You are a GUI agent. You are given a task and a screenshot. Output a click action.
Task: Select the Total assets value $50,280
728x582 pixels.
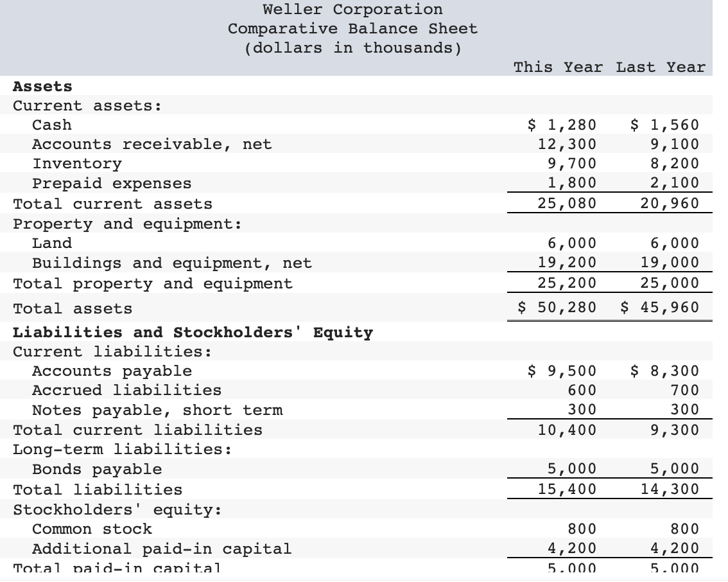558,308
